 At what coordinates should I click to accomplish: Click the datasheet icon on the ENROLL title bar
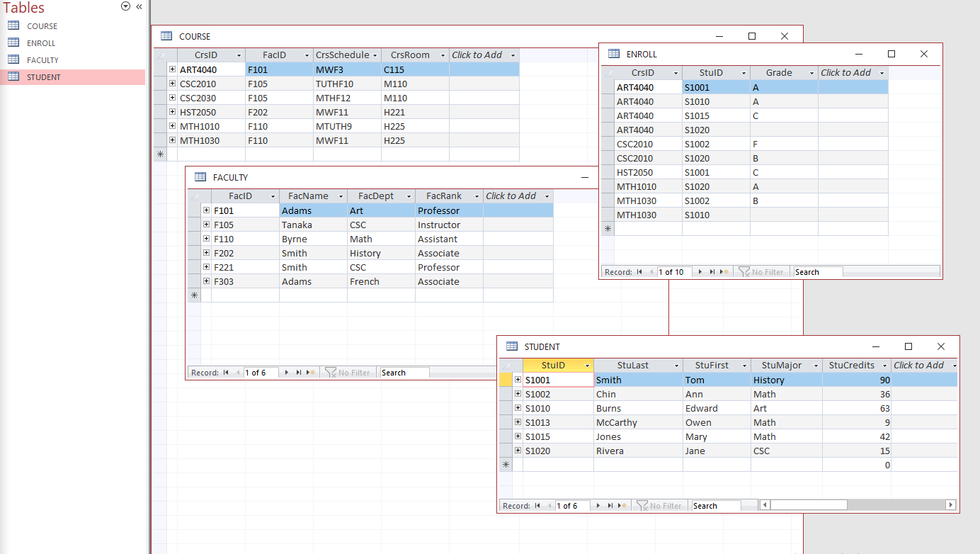pyautogui.click(x=612, y=53)
